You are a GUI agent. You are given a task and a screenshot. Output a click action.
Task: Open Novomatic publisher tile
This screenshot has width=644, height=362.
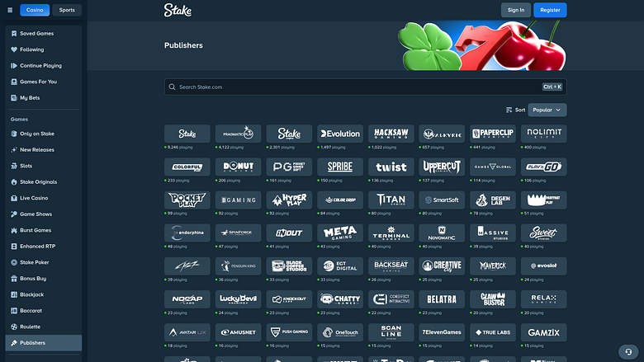[442, 233]
